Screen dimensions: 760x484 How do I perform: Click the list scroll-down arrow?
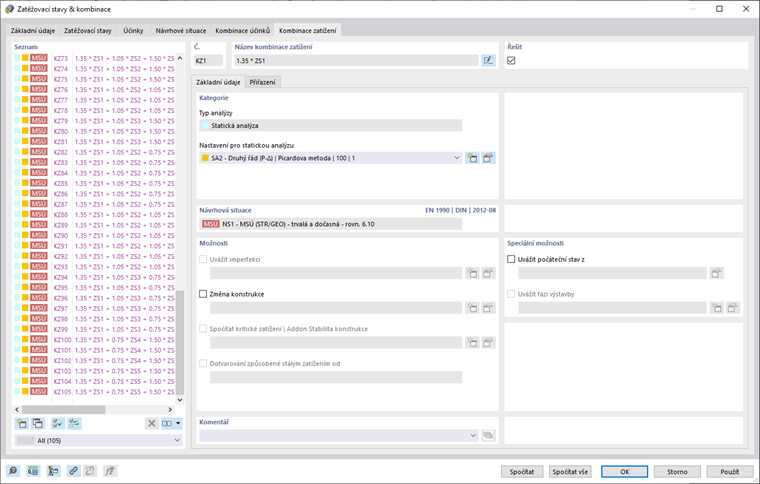180,400
